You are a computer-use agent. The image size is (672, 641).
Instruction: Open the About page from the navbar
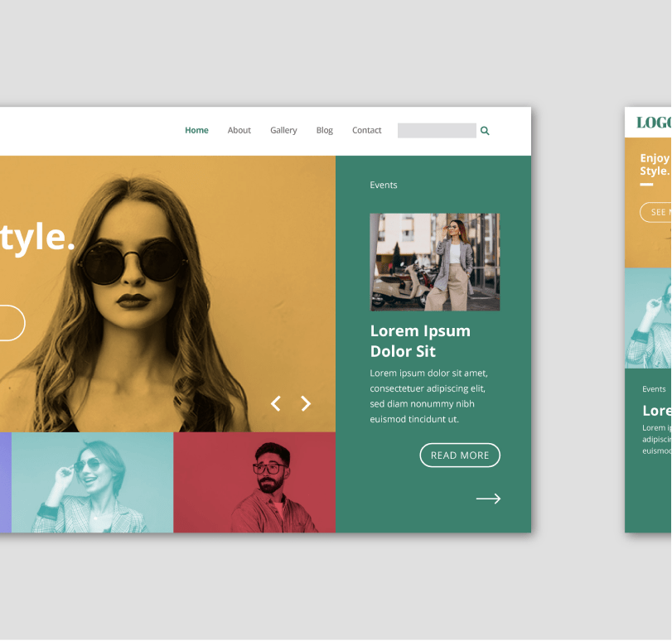(x=239, y=130)
